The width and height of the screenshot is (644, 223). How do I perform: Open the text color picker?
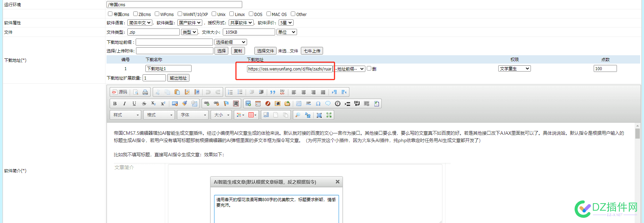(x=240, y=115)
